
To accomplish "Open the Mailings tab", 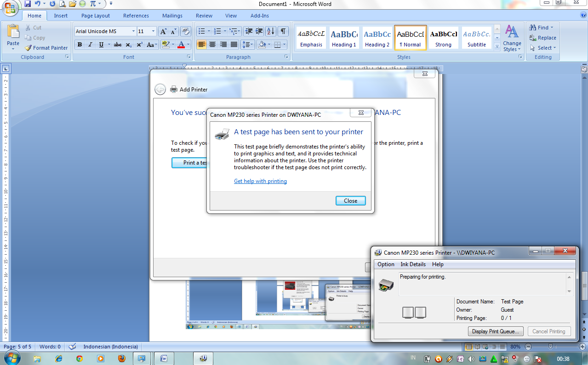I will tap(172, 16).
